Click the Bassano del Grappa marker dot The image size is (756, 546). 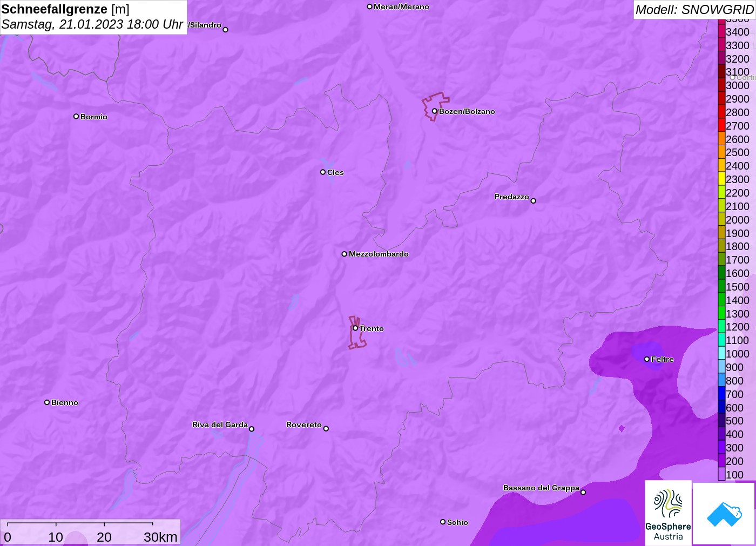pyautogui.click(x=583, y=492)
